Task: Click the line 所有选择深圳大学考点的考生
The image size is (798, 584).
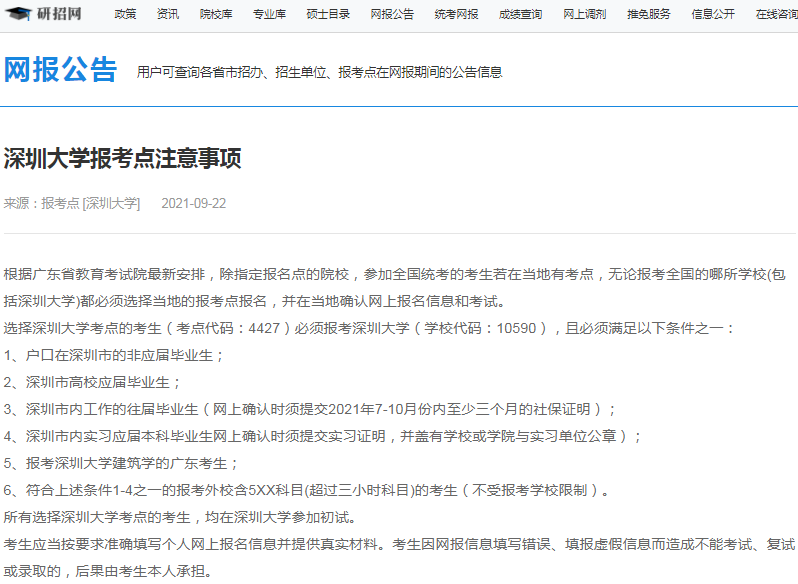Action: [x=180, y=517]
